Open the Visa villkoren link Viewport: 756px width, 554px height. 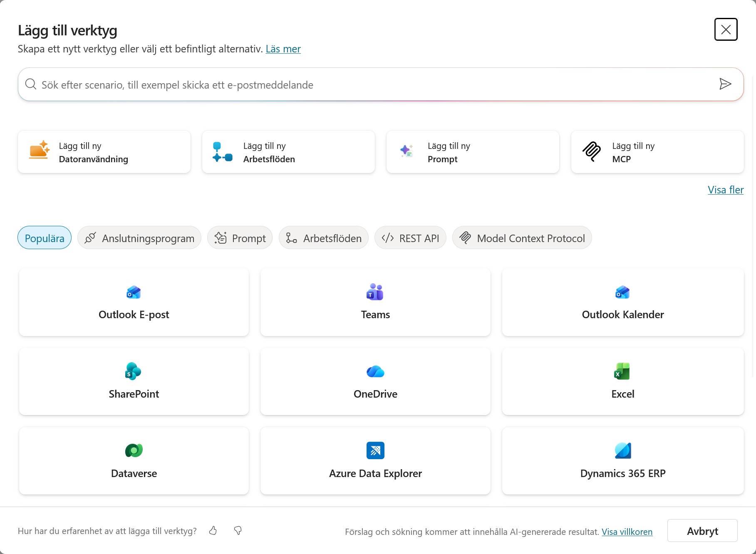tap(627, 532)
